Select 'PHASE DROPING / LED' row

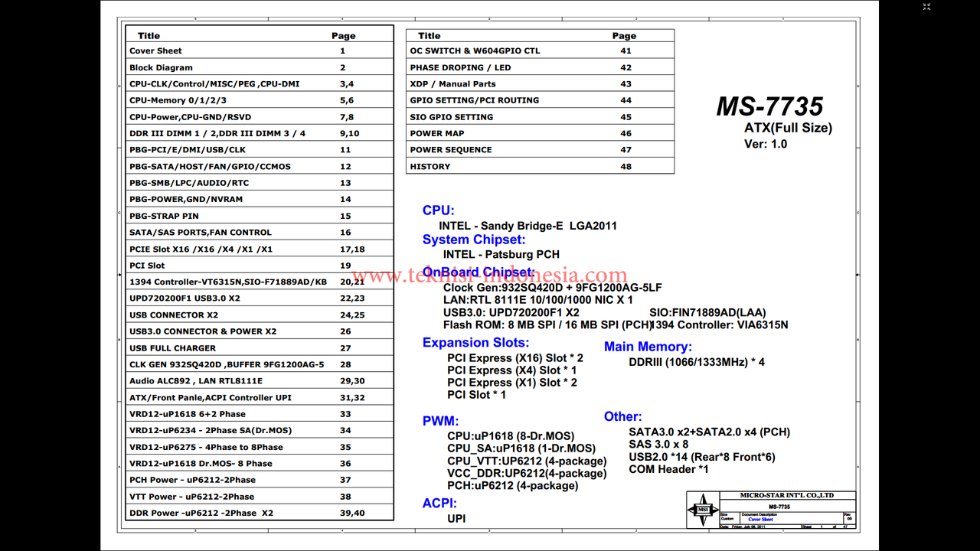pyautogui.click(x=540, y=67)
